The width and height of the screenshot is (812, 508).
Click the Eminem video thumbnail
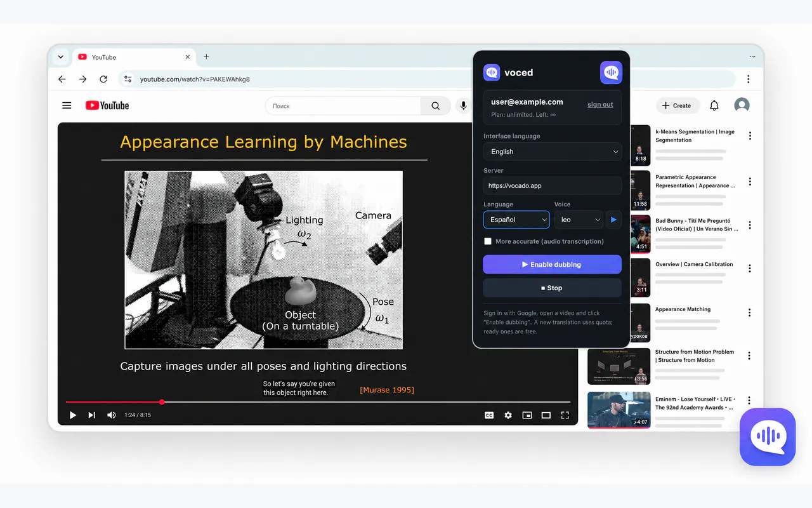coord(619,410)
